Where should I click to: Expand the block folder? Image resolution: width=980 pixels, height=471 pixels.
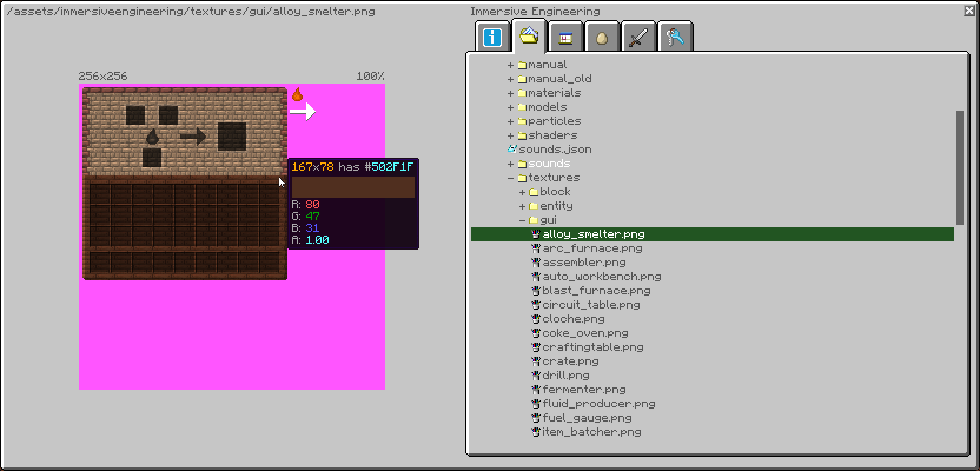(522, 192)
